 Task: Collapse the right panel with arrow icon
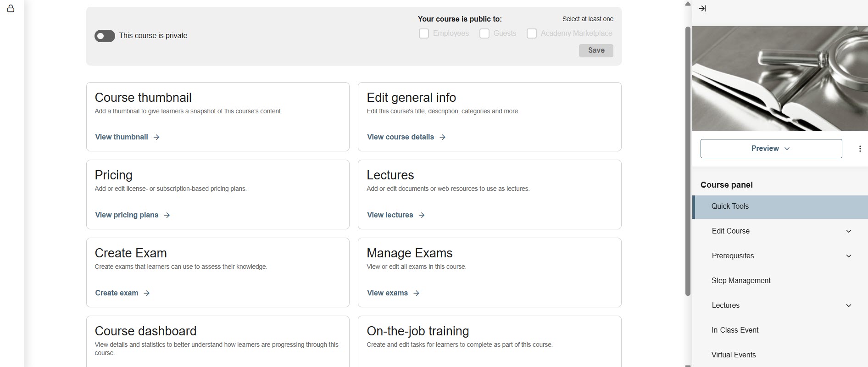(x=702, y=9)
